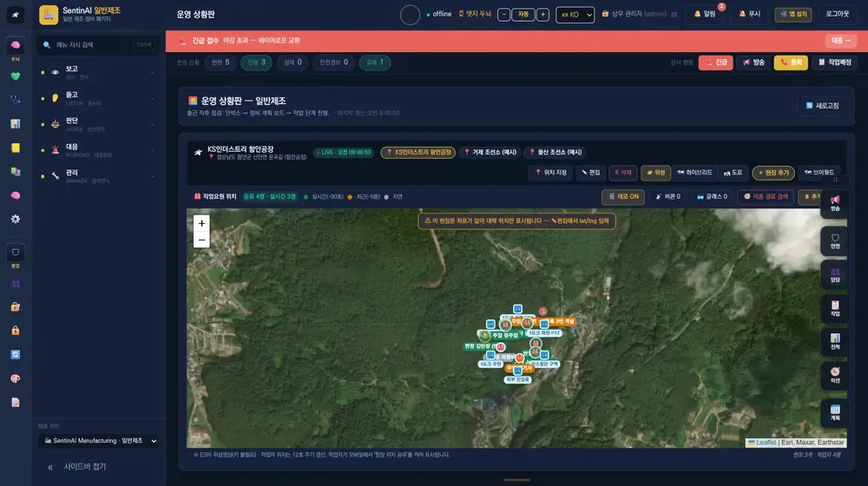Click the 현장 추가 add site button
Image resolution: width=868 pixels, height=486 pixels.
click(773, 173)
